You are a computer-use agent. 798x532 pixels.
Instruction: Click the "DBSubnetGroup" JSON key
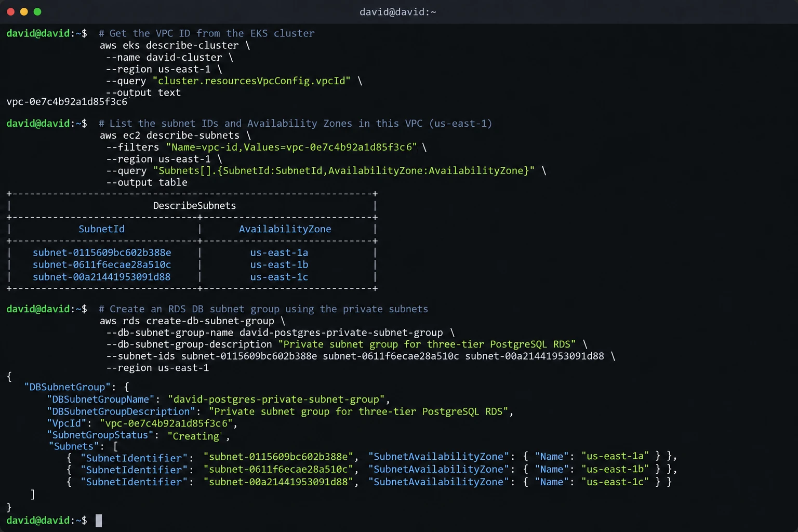(68, 387)
